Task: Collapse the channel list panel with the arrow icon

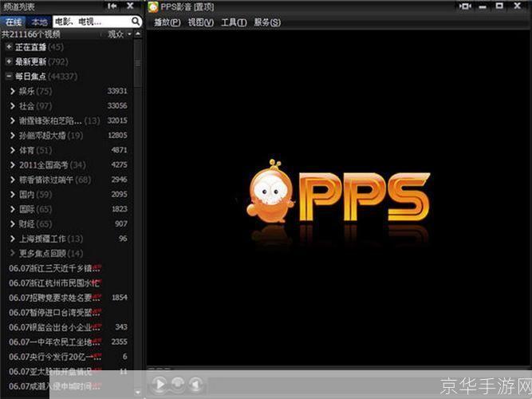Action: [112, 6]
